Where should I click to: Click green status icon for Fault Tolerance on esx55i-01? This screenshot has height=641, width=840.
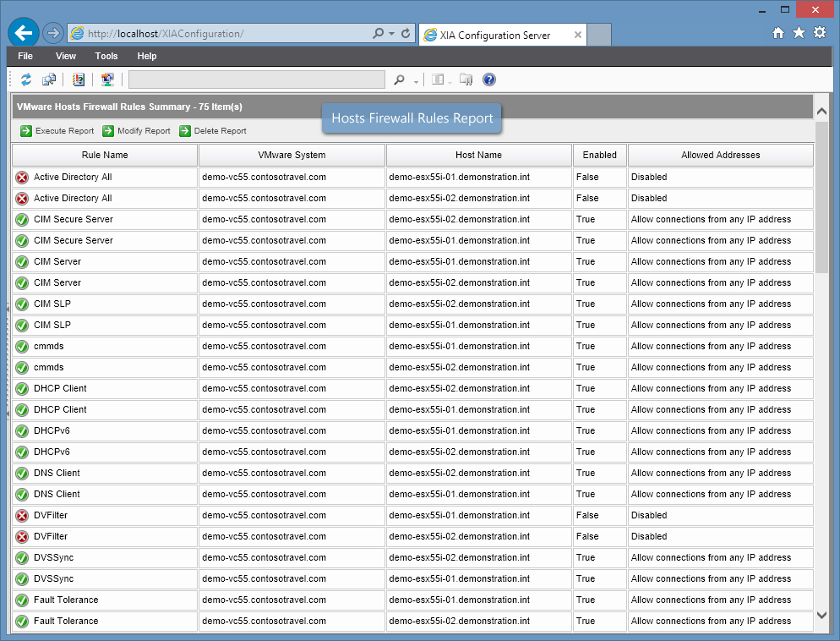pos(22,600)
